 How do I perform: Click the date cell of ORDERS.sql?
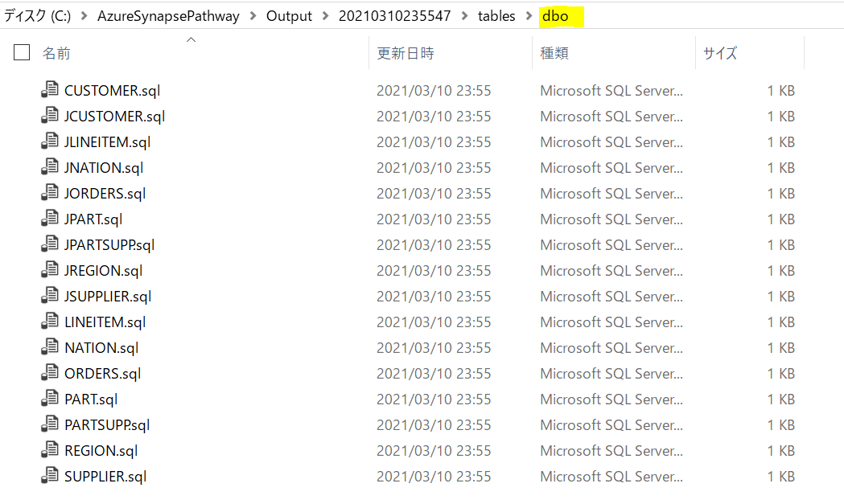(434, 374)
